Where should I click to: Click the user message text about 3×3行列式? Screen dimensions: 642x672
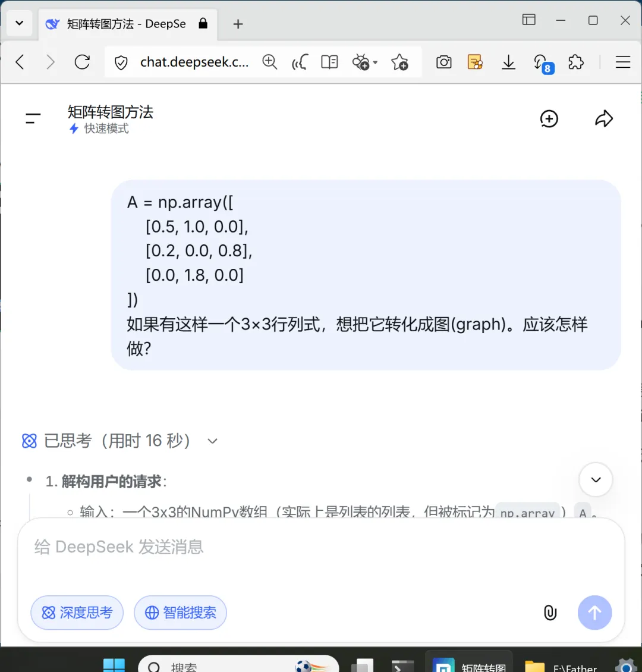coord(357,337)
